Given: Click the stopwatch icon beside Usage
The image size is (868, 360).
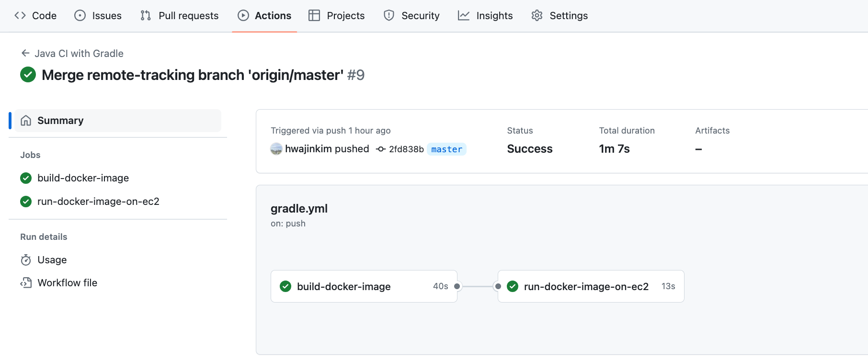Looking at the screenshot, I should [x=26, y=260].
